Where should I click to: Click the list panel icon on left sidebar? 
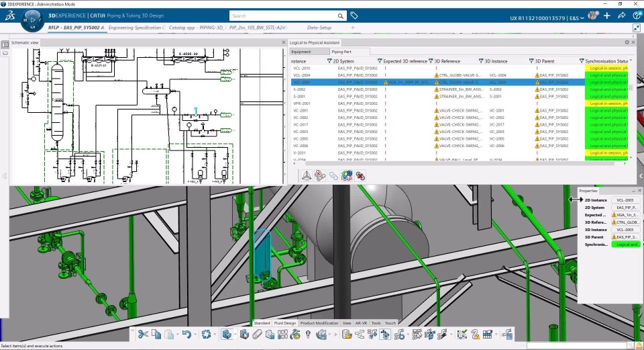pyautogui.click(x=5, y=44)
